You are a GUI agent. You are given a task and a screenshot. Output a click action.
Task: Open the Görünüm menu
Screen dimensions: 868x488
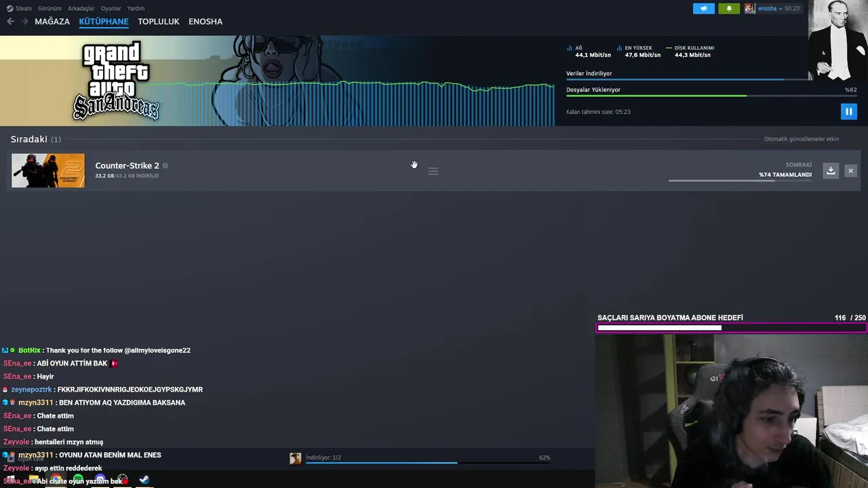[x=50, y=8]
